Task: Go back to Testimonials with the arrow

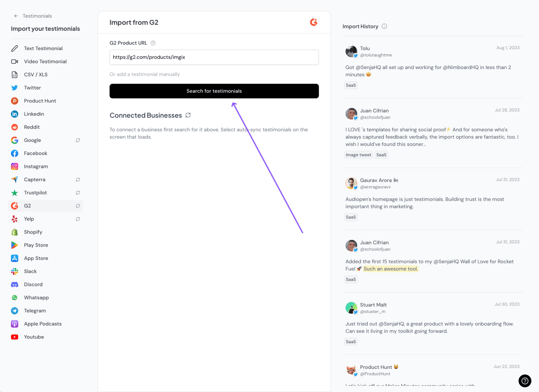Action: coord(16,16)
